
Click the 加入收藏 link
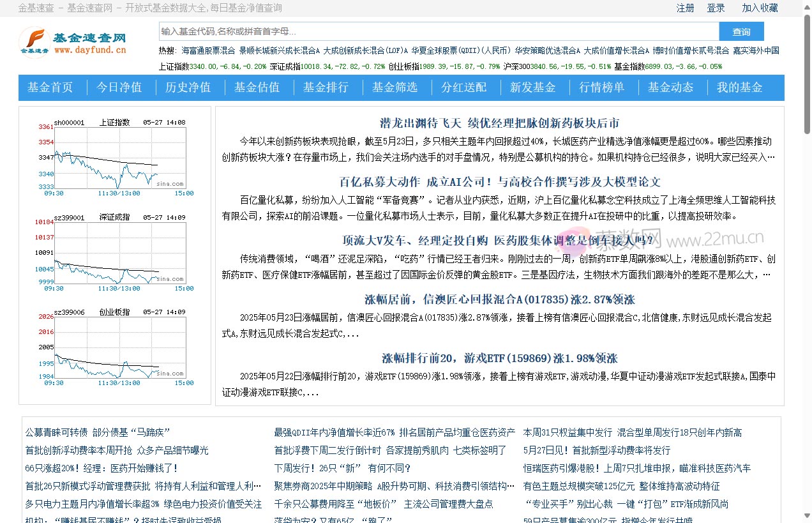point(759,8)
